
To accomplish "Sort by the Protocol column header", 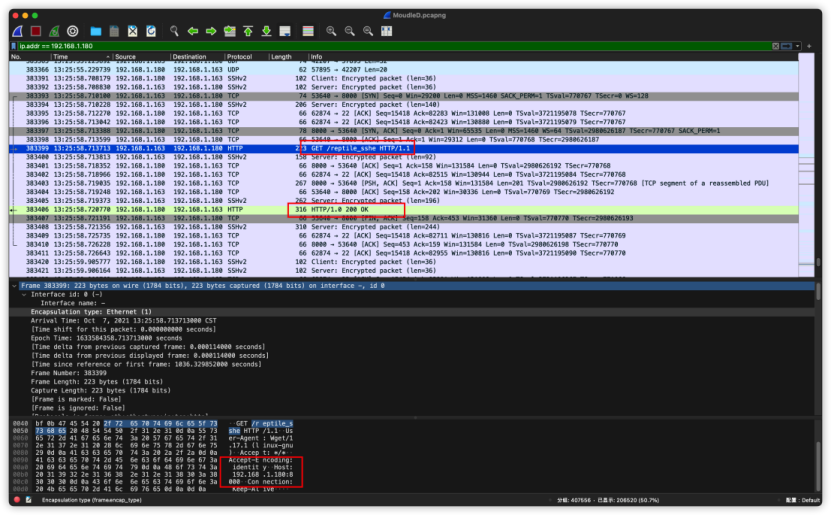I will (246, 57).
